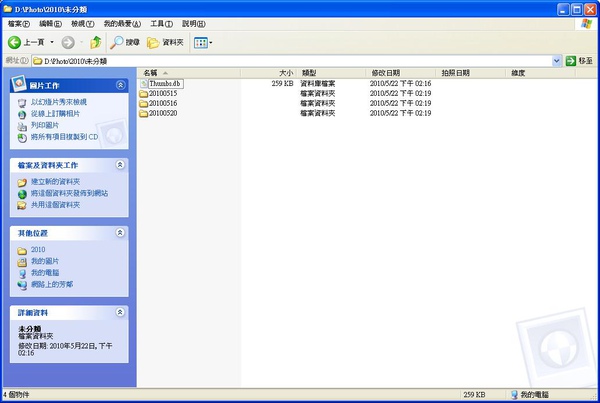Click the print pictures printer icon
Image resolution: width=600 pixels, height=403 pixels.
(22, 126)
